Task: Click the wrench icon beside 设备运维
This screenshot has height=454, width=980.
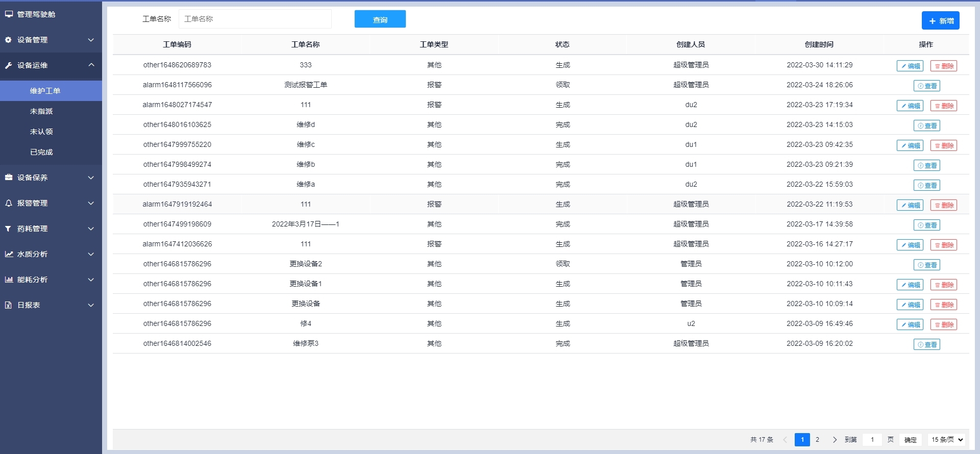Action: coord(8,65)
